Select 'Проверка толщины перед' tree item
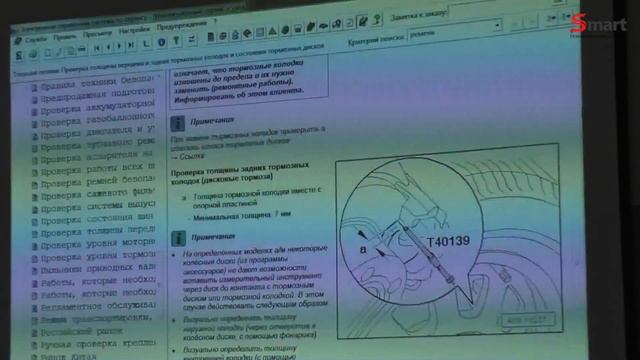Screen dimensions: 640x360 [x=93, y=231]
